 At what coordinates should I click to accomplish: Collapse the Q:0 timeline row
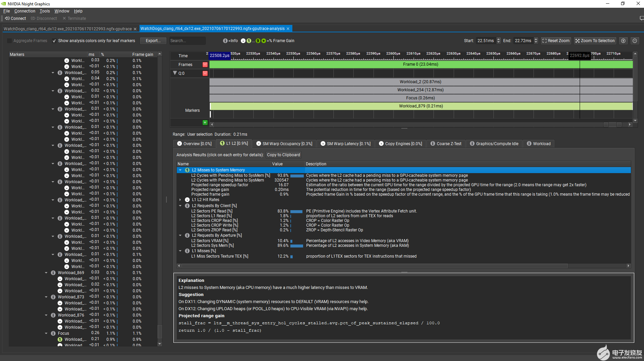point(175,73)
